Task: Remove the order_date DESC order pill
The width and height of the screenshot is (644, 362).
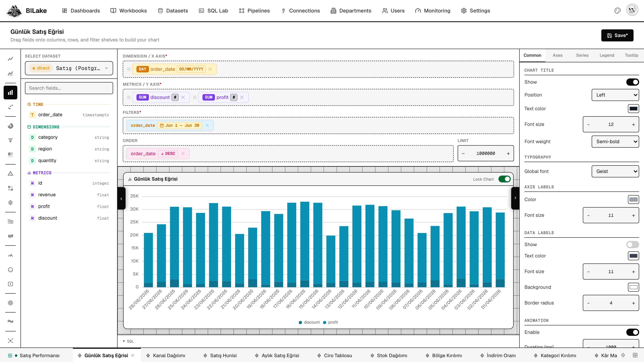Action: coord(183,154)
